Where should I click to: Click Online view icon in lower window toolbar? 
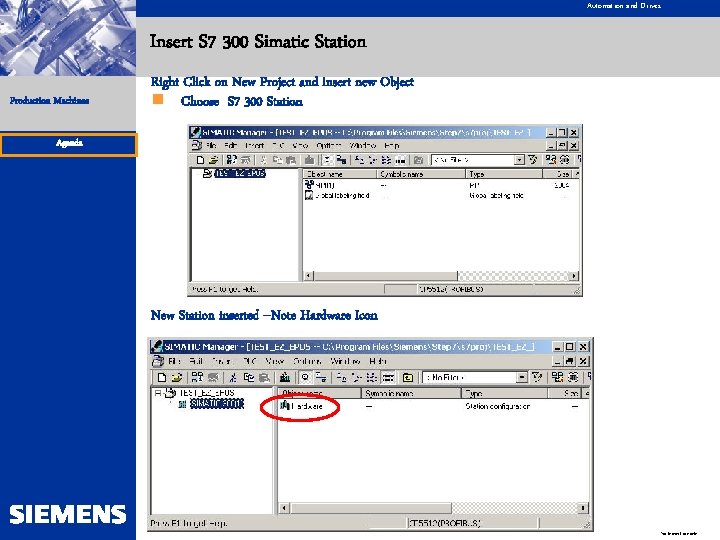305,377
